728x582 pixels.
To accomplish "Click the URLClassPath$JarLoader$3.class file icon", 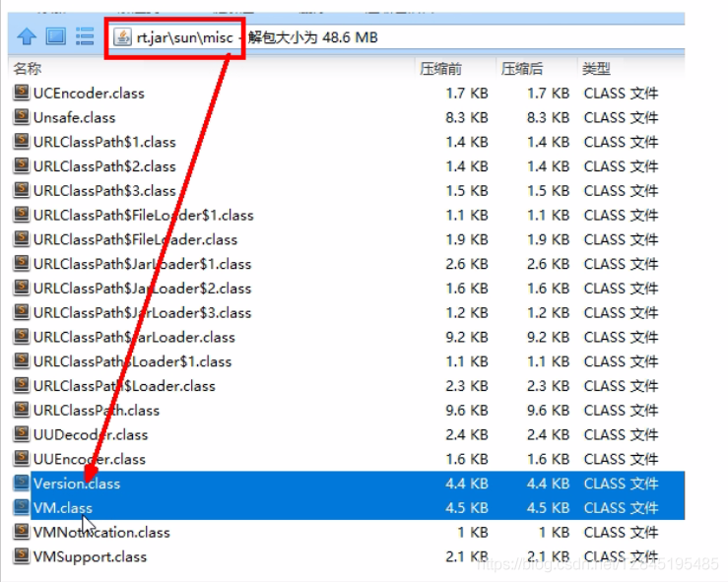I will click(x=21, y=311).
